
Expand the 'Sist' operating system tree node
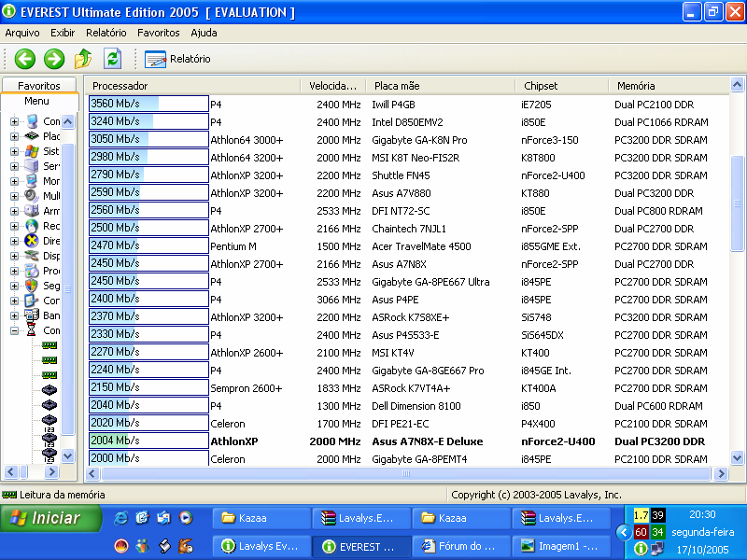(14, 151)
